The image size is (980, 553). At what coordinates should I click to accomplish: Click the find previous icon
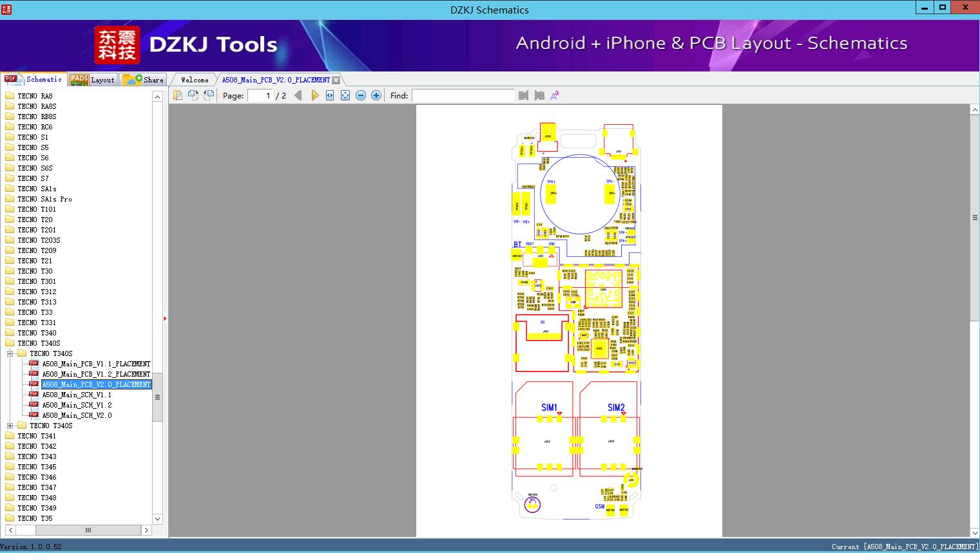(523, 95)
